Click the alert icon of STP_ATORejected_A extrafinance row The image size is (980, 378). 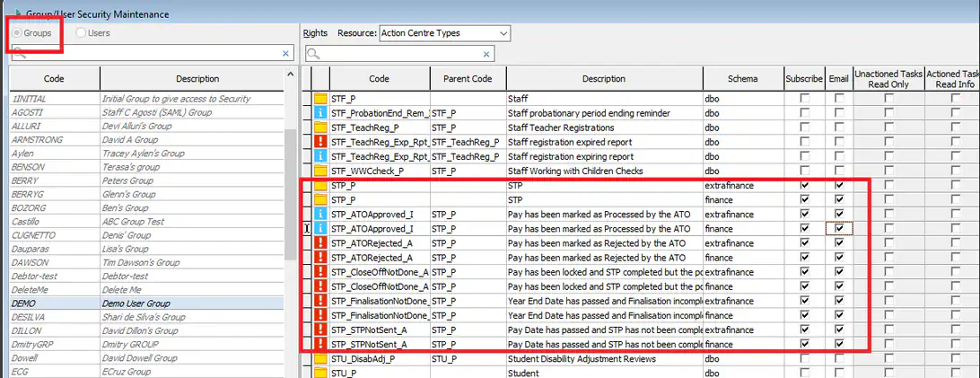click(x=320, y=243)
